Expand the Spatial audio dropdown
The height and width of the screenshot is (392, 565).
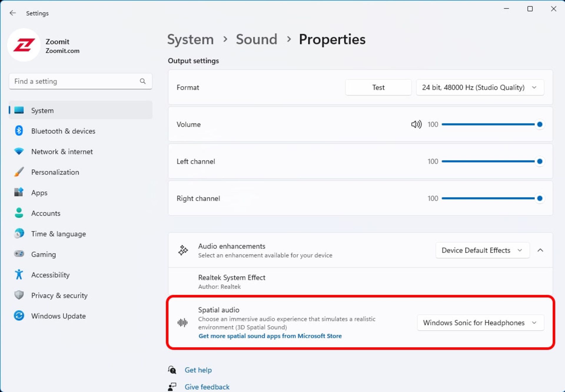[479, 323]
